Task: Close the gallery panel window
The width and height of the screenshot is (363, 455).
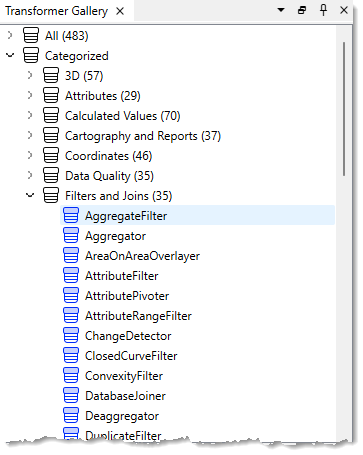Action: tap(344, 10)
